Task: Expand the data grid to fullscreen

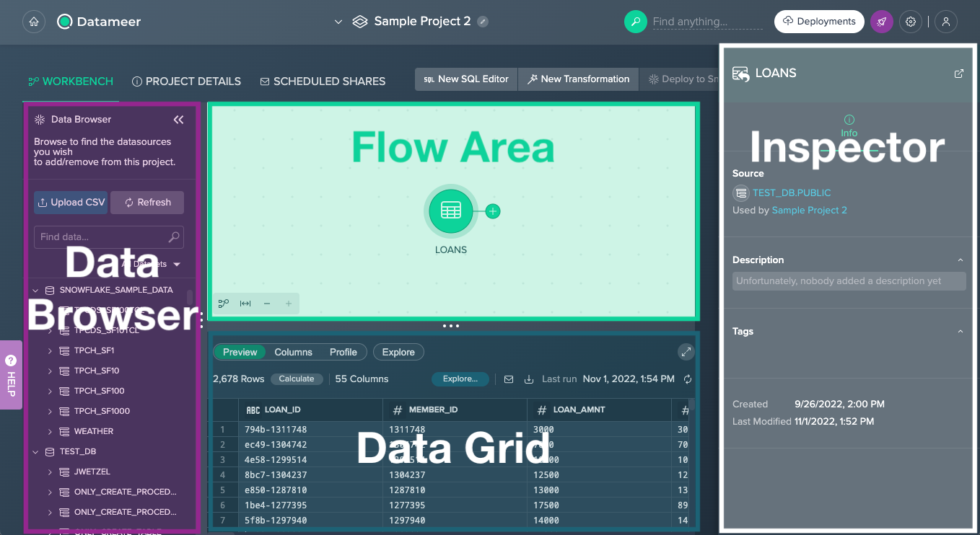Action: tap(686, 352)
